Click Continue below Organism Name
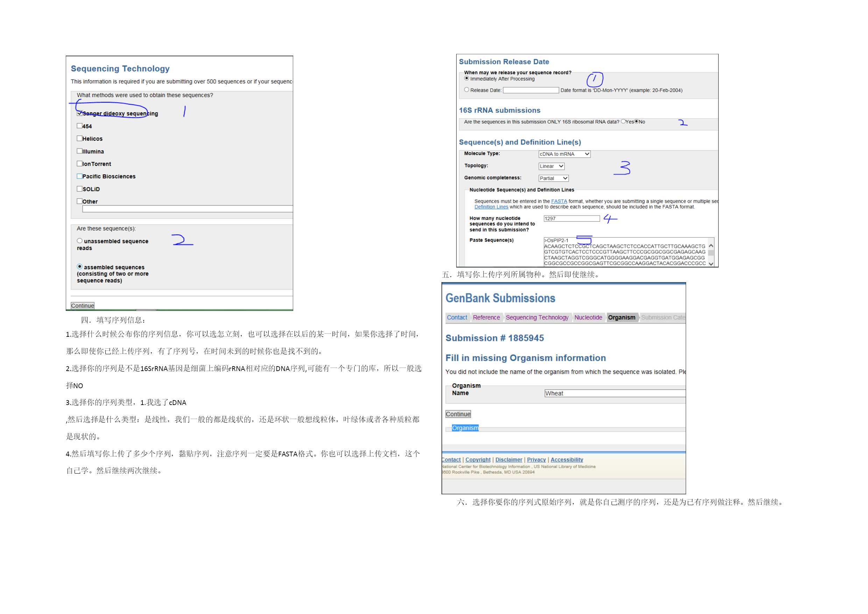This screenshot has width=868, height=614. tap(458, 414)
